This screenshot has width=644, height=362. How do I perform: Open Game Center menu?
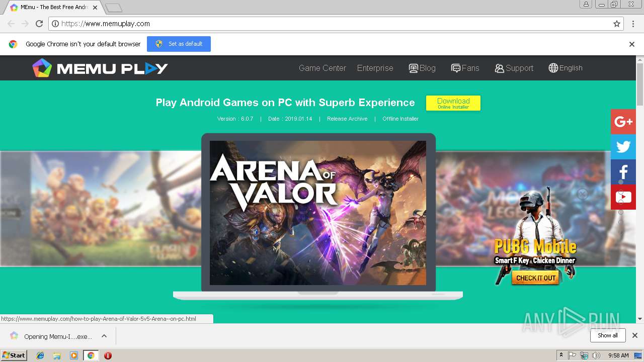pyautogui.click(x=323, y=68)
